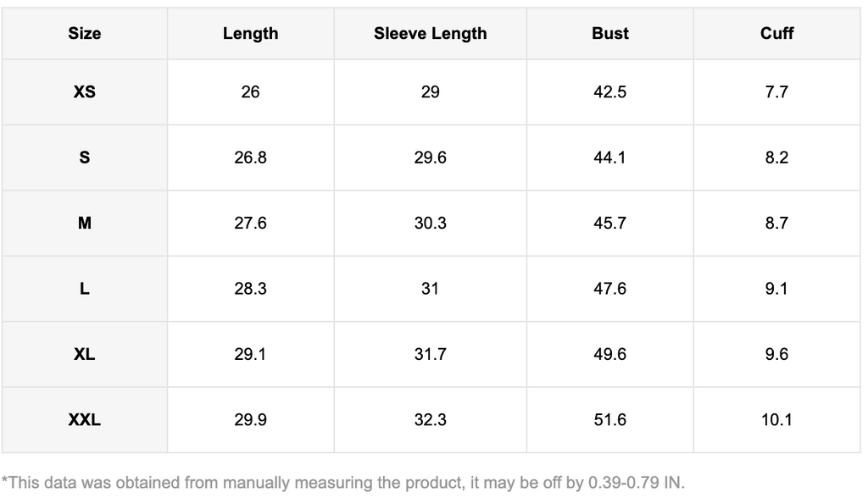The height and width of the screenshot is (498, 868).
Task: Select the XL length value 29.1
Action: (250, 354)
